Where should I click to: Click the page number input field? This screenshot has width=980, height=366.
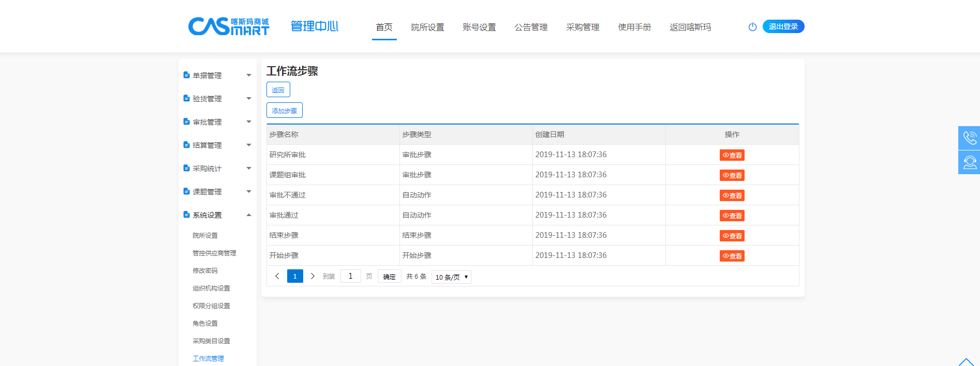pos(350,276)
